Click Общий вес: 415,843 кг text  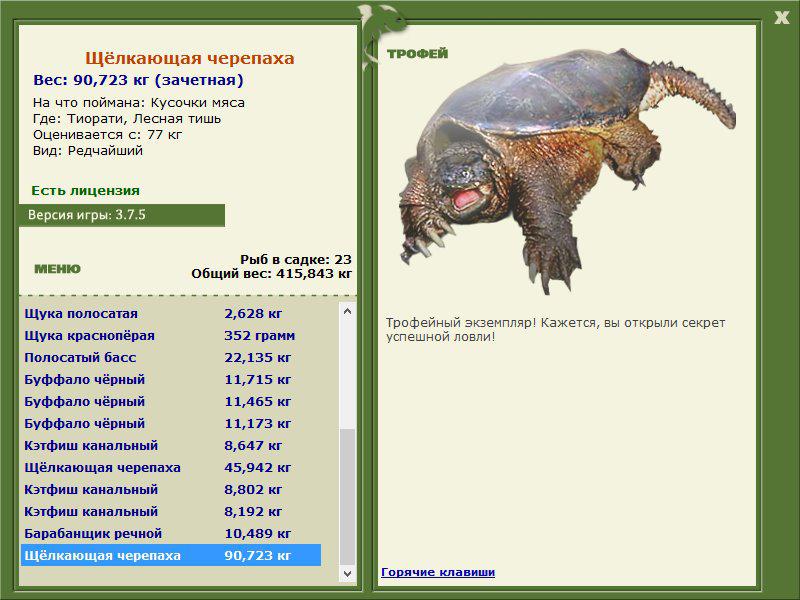click(x=271, y=274)
